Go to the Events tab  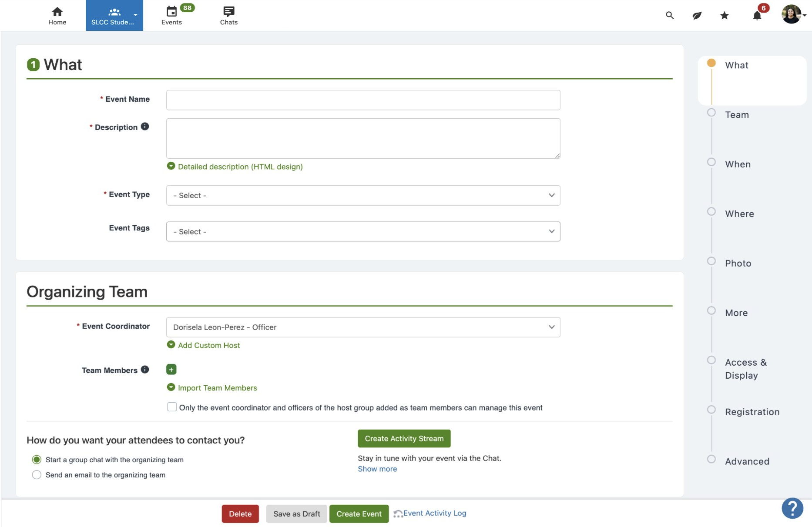[172, 16]
